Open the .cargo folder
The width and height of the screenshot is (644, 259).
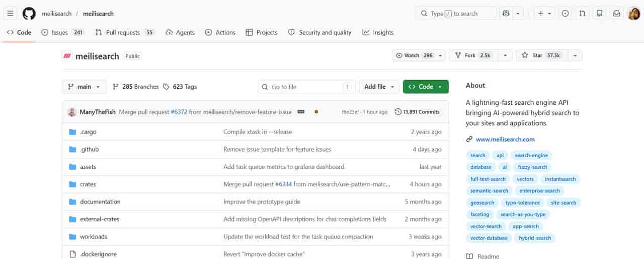(x=88, y=132)
